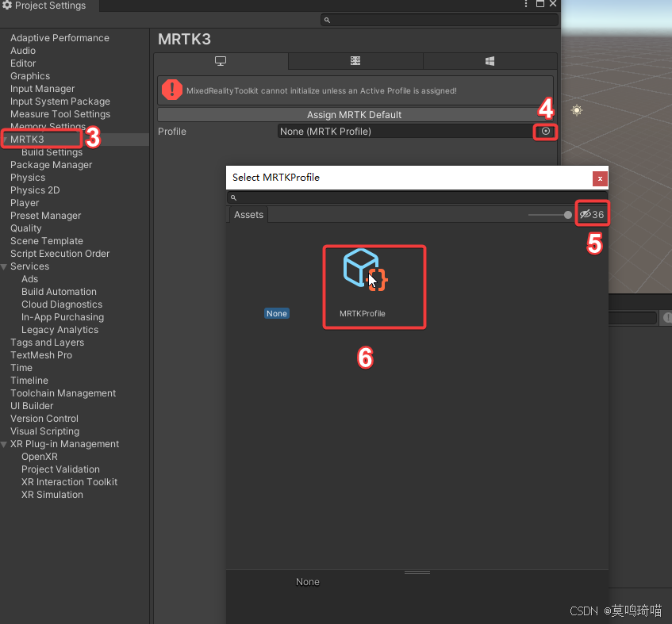Open Scene Template settings
Viewport: 672px width, 624px height.
coord(47,241)
